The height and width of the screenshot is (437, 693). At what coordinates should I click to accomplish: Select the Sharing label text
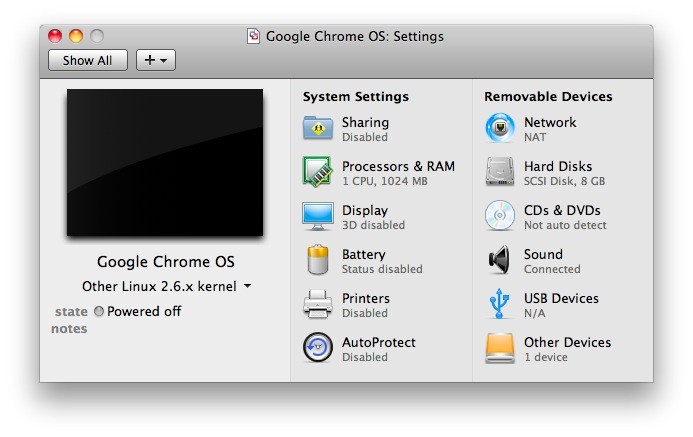click(x=365, y=122)
